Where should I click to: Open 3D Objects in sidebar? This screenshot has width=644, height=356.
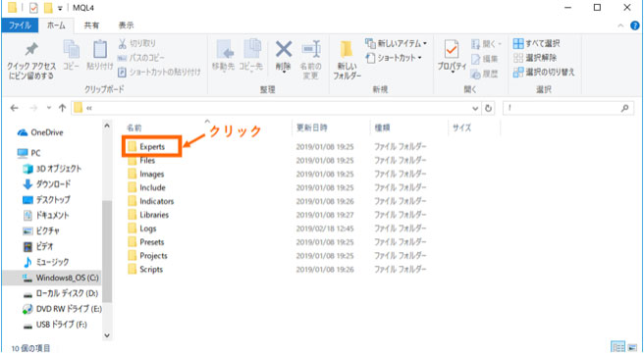click(52, 169)
